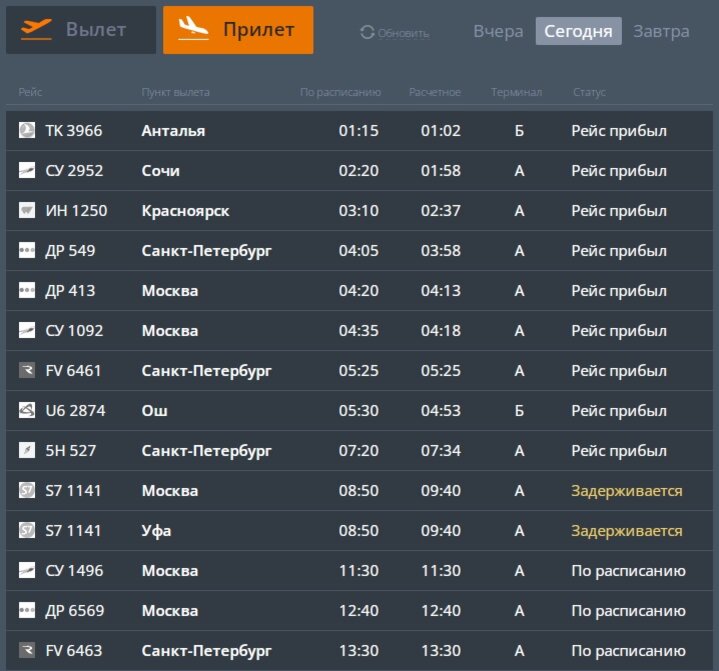Click airline logo for flight СУ 1092
Viewport: 719px width, 671px height.
[27, 330]
